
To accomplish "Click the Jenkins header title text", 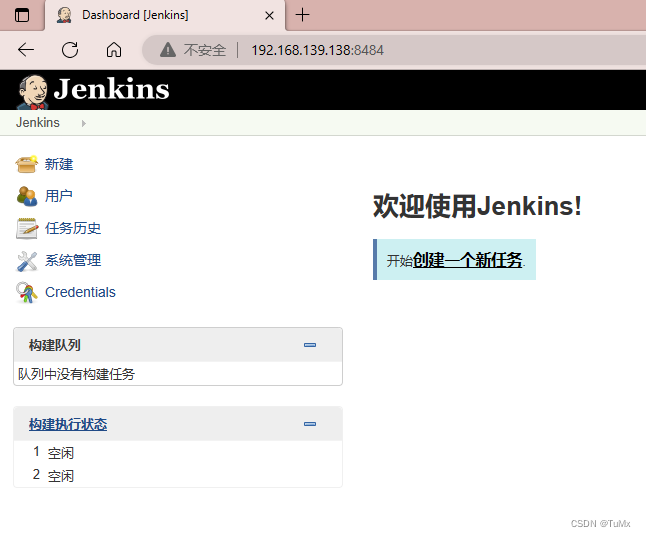I will coord(111,89).
